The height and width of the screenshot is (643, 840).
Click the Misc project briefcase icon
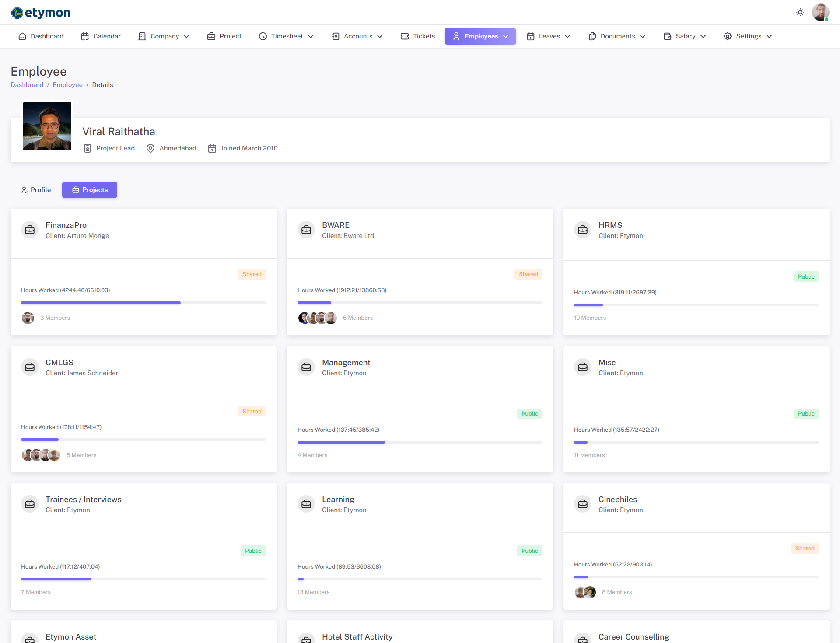[583, 367]
